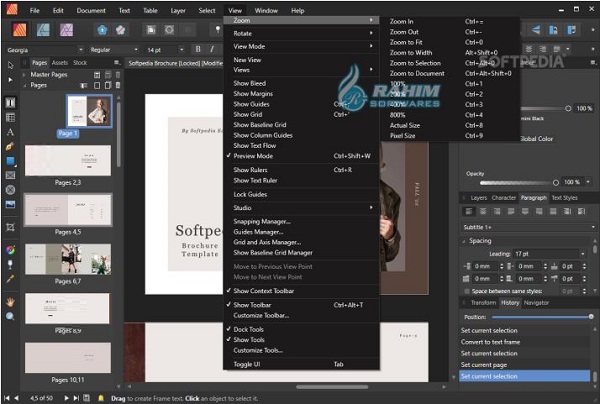600x404 pixels.
Task: Select the Artistic Text tool
Action: point(10,132)
